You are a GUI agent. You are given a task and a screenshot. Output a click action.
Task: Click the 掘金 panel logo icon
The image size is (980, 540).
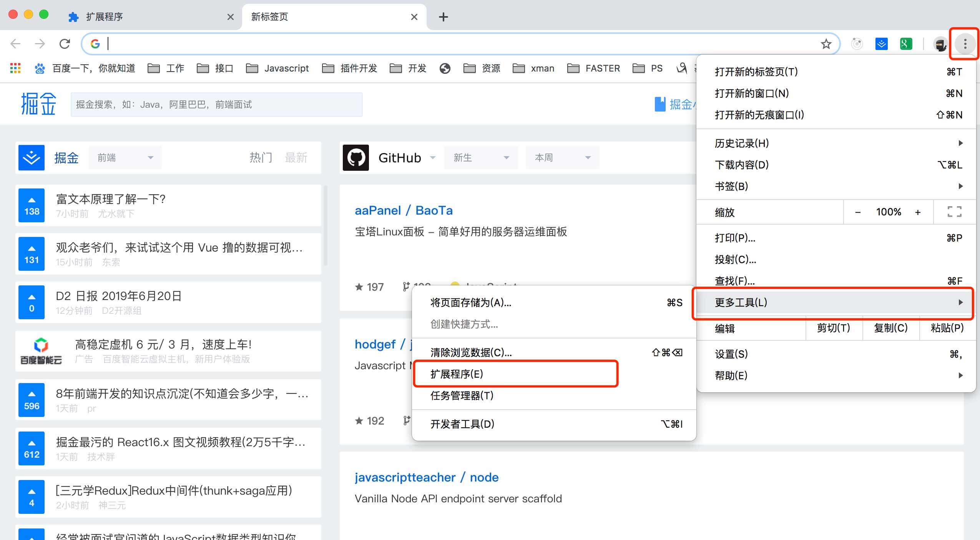32,158
